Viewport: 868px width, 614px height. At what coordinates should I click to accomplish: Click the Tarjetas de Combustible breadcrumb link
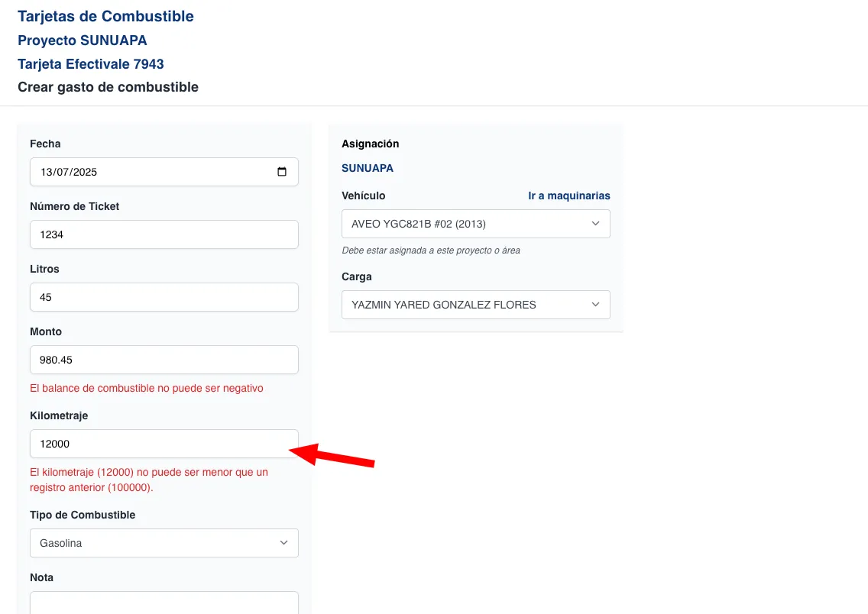(x=105, y=16)
